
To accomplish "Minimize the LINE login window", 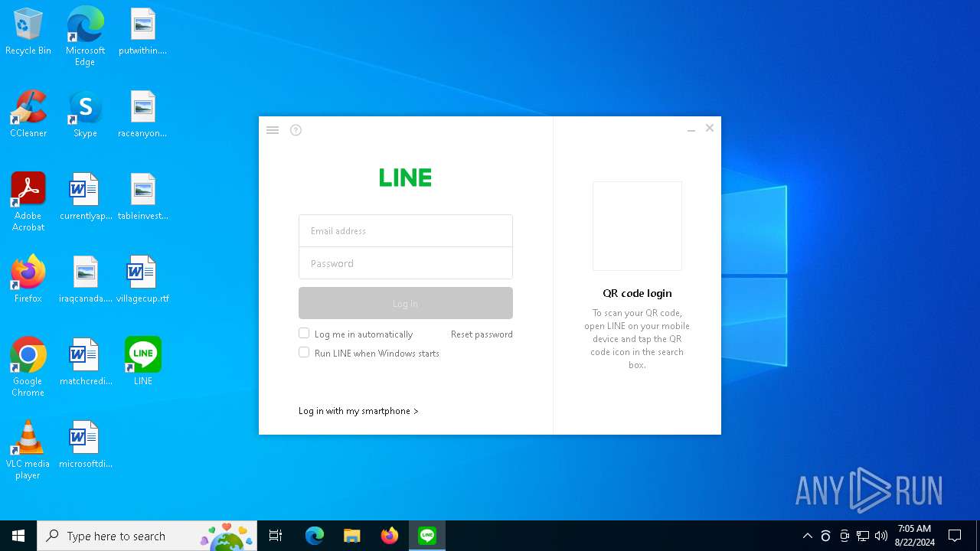I will coord(691,129).
